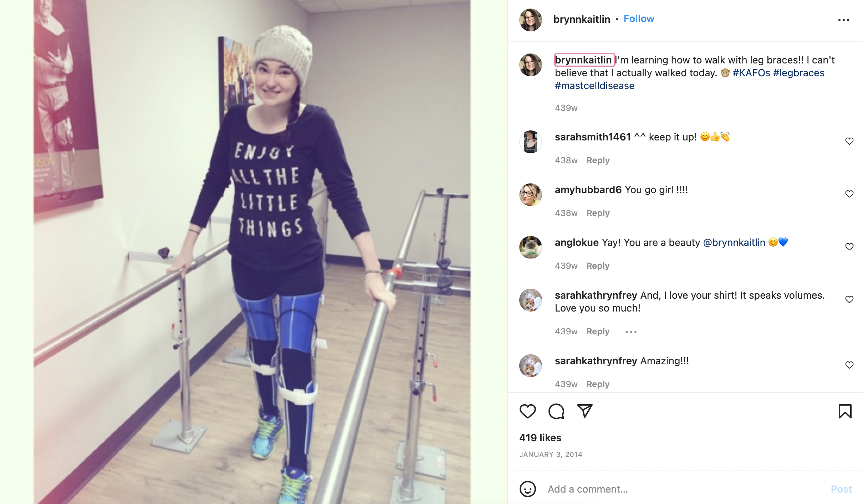Share post via paper plane icon
The width and height of the screenshot is (863, 504).
pos(585,411)
